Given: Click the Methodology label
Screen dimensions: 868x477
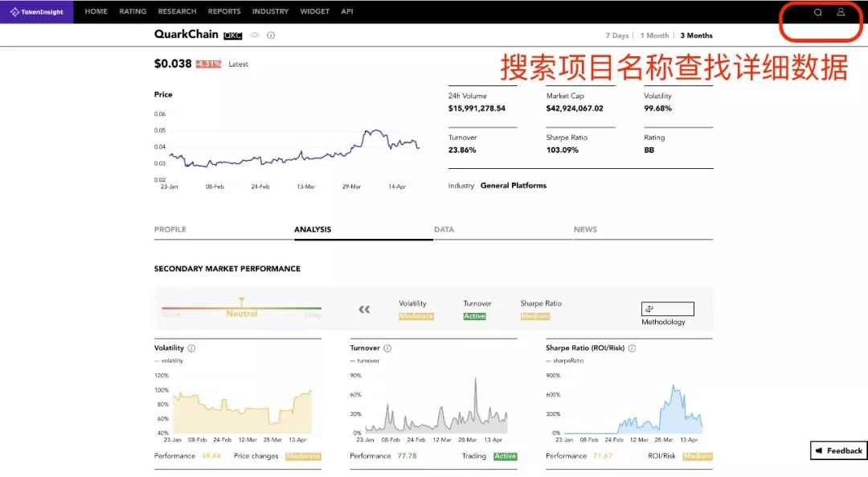Looking at the screenshot, I should (x=663, y=322).
